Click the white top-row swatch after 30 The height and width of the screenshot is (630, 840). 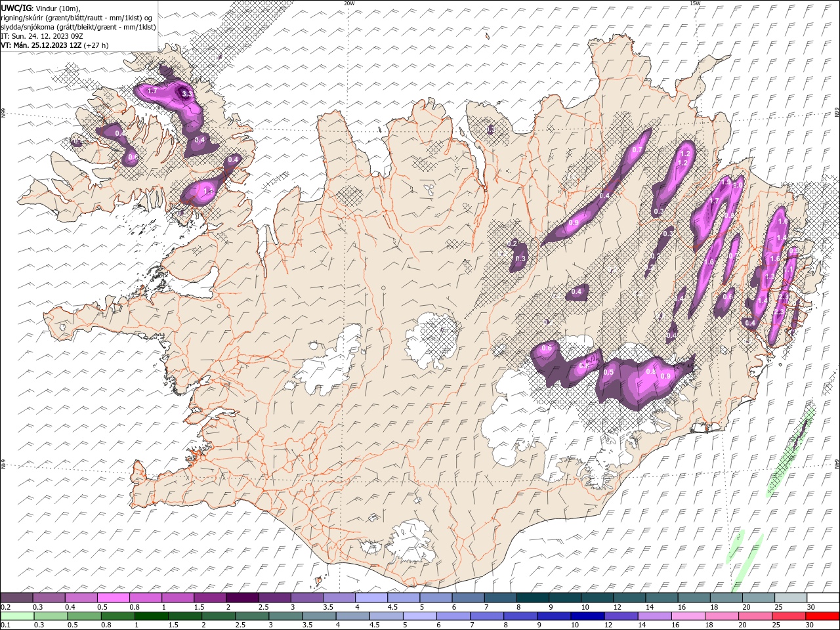click(823, 598)
